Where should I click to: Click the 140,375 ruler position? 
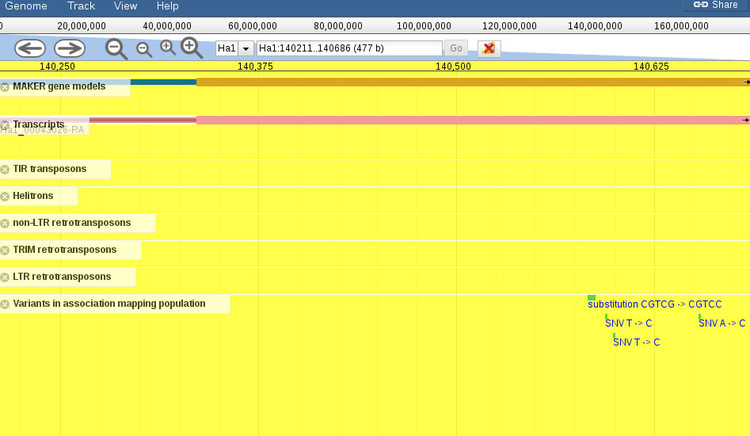[x=255, y=66]
